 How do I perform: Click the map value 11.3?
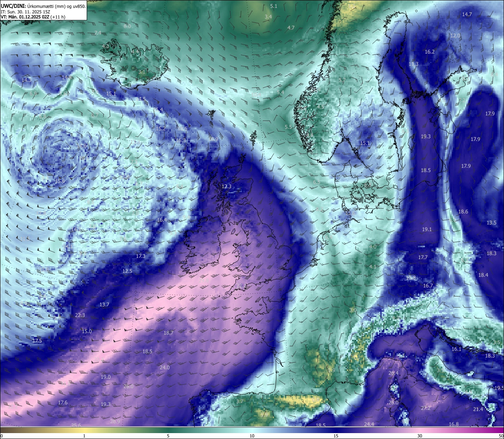click(413, 64)
